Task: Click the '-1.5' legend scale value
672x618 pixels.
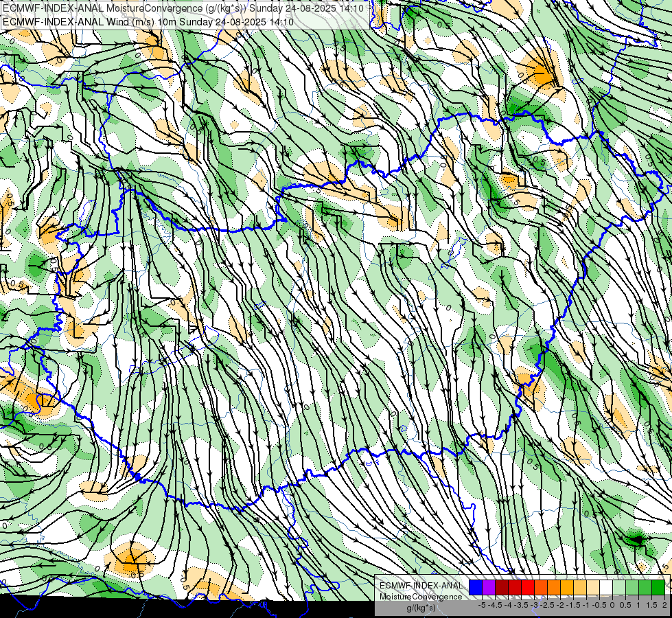Action: 573,605
